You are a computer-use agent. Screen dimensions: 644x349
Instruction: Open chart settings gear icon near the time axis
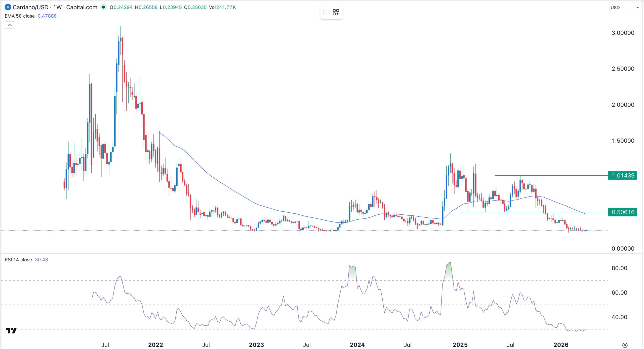coord(625,345)
